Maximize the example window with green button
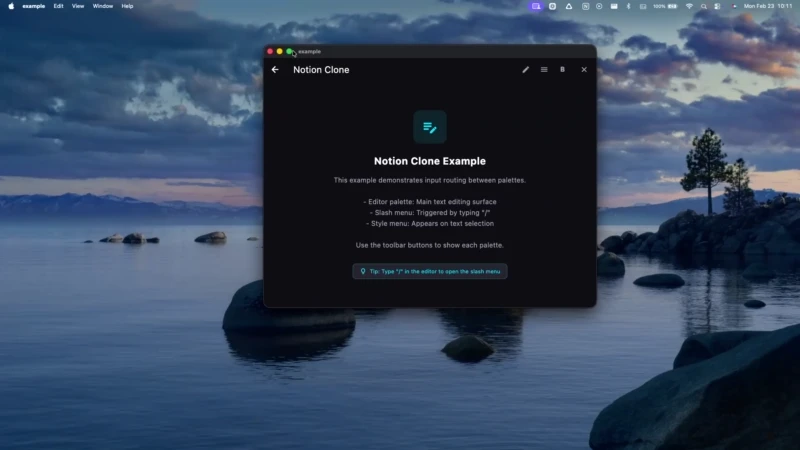The width and height of the screenshot is (800, 450). tap(289, 52)
